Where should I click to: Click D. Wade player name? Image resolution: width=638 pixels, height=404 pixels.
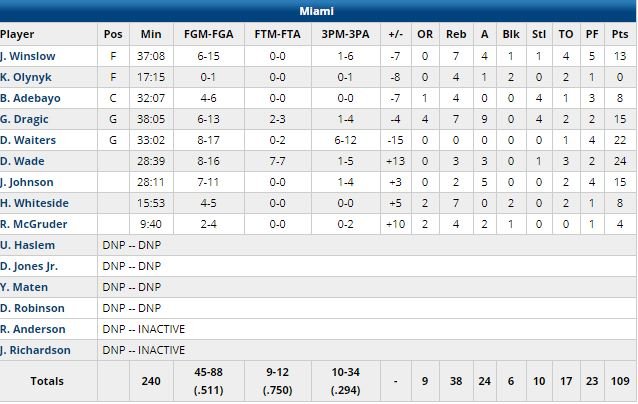pos(20,161)
